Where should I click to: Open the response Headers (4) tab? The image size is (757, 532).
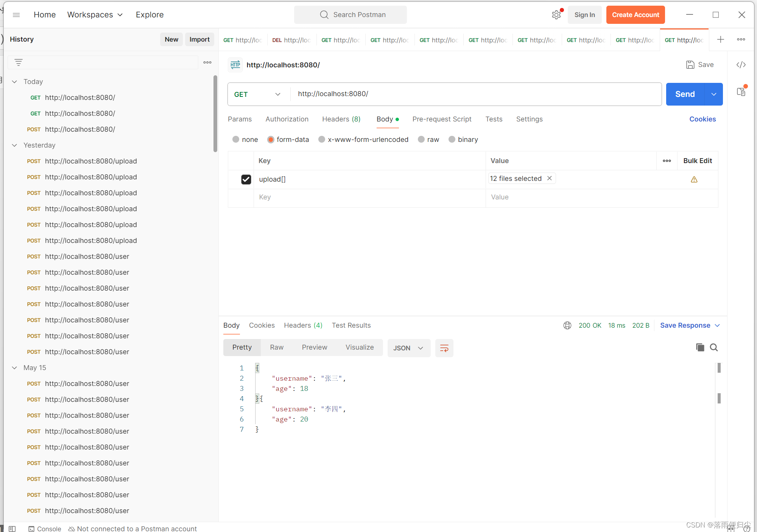tap(303, 325)
